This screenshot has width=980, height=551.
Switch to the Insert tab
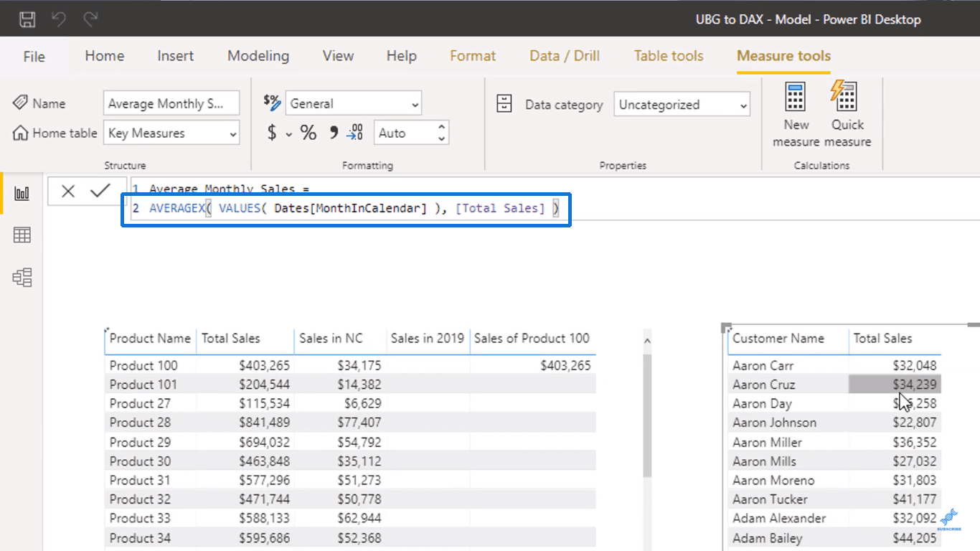pyautogui.click(x=176, y=56)
